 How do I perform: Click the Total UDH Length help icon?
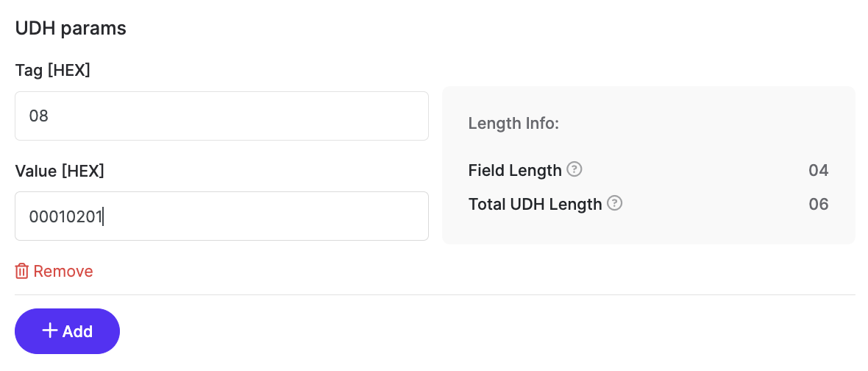615,203
